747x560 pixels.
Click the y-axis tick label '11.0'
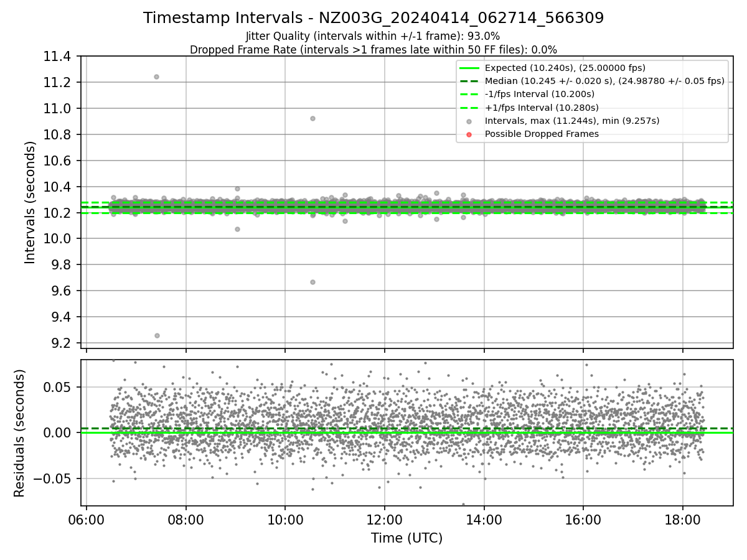[59, 109]
